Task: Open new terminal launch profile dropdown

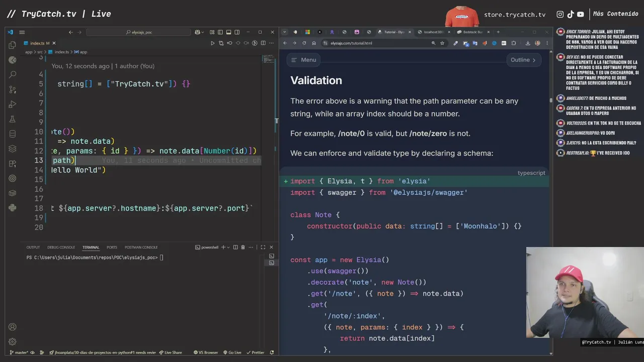Action: pos(228,247)
